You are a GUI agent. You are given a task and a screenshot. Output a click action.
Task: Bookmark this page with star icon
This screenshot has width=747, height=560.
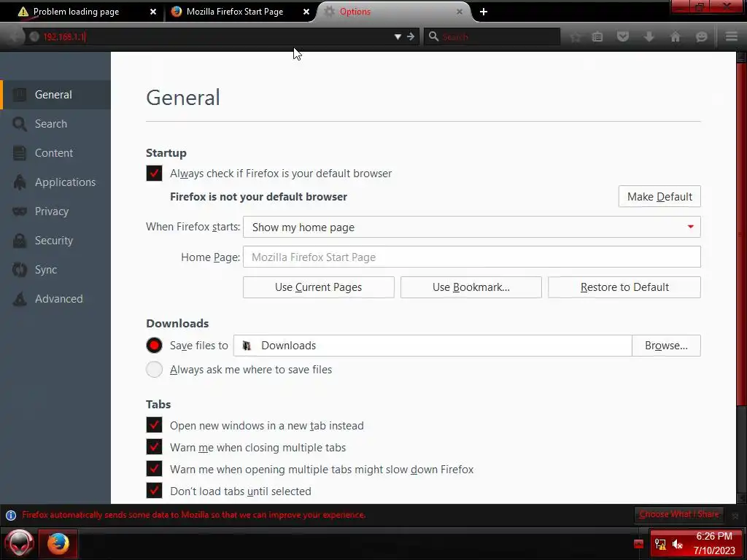(x=576, y=36)
